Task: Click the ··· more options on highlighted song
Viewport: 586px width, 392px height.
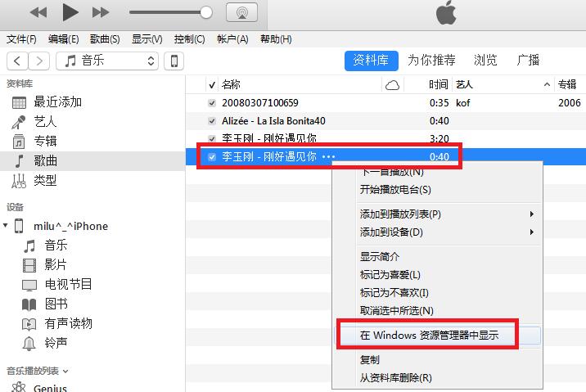Action: pos(328,157)
